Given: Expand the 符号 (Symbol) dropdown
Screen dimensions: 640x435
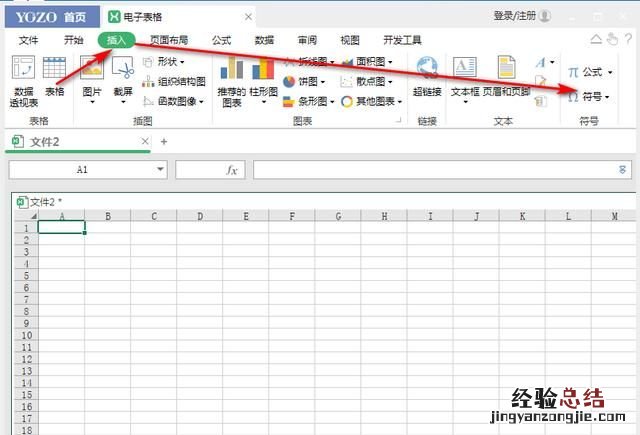Looking at the screenshot, I should click(607, 97).
